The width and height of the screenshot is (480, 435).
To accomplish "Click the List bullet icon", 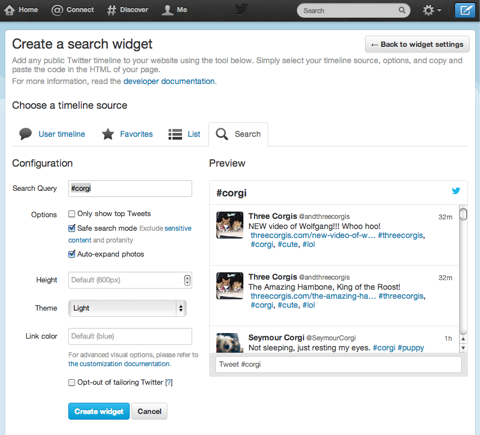I will click(175, 134).
